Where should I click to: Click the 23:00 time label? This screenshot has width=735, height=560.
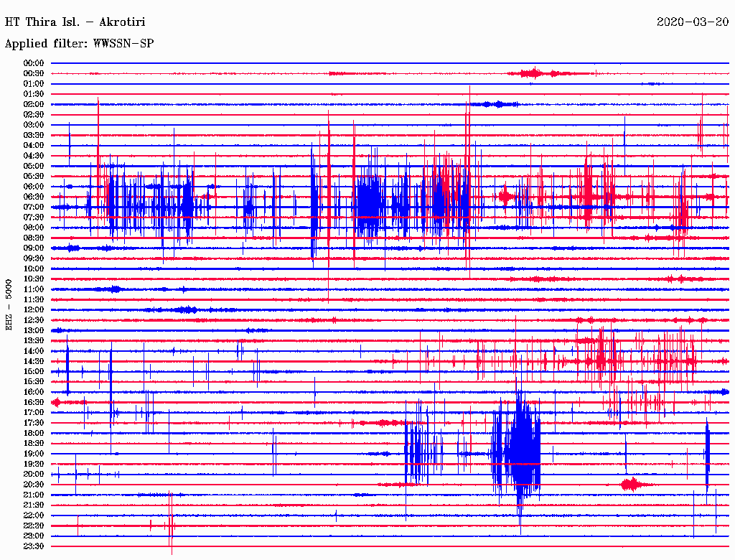point(34,536)
